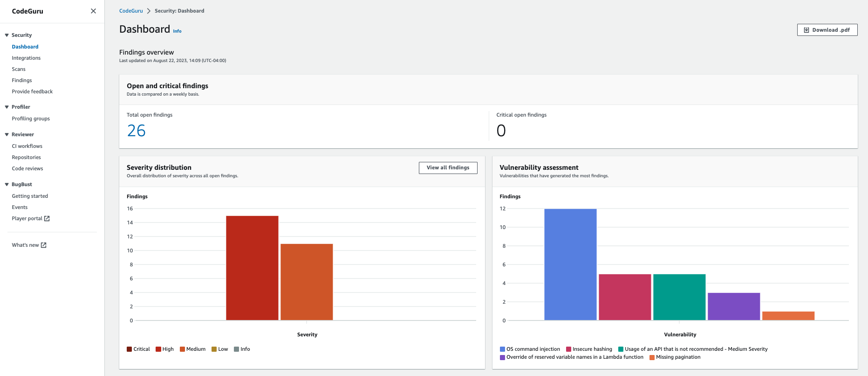Open Findings in the sidebar
The image size is (868, 376).
[x=22, y=80]
